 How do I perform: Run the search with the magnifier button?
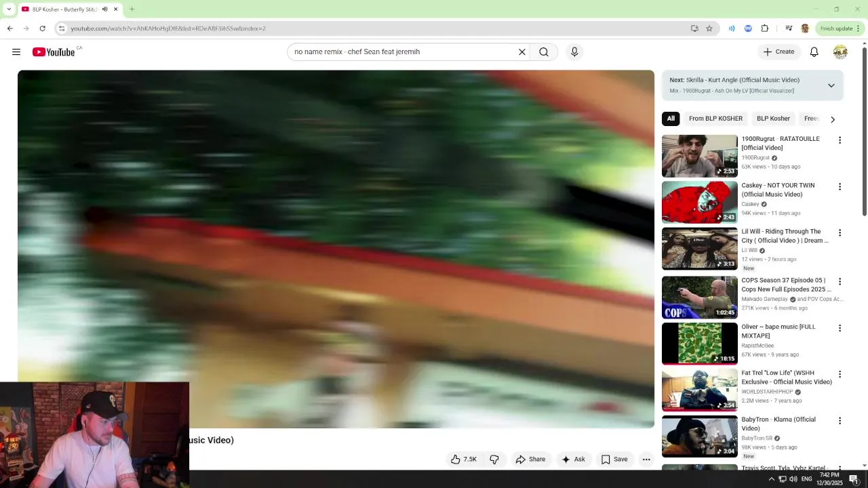[x=544, y=52]
